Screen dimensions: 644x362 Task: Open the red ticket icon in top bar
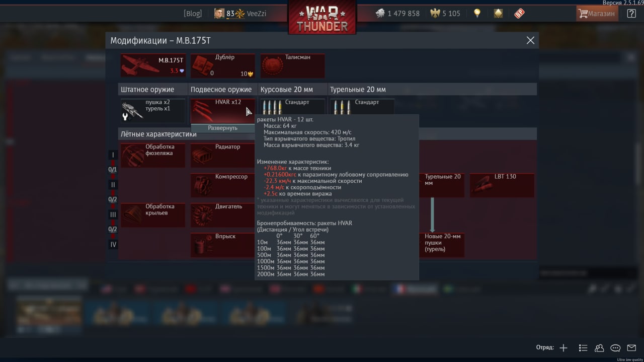(x=519, y=14)
